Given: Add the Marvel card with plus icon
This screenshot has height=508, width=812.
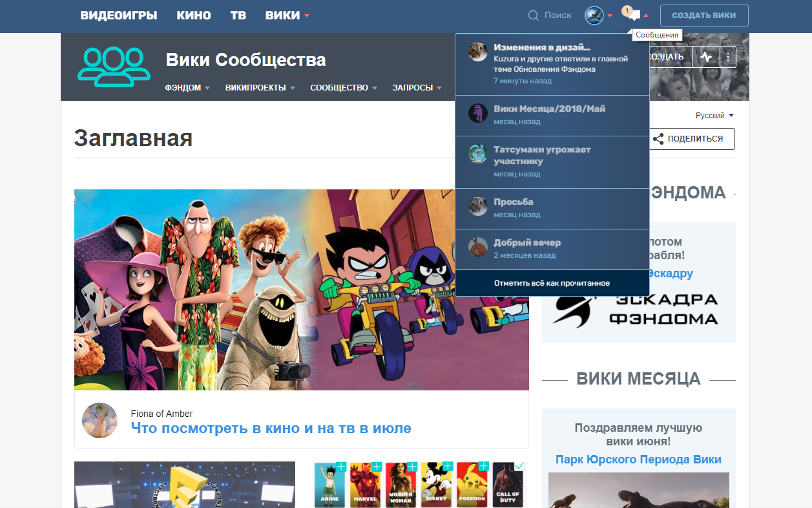Looking at the screenshot, I should 376,467.
